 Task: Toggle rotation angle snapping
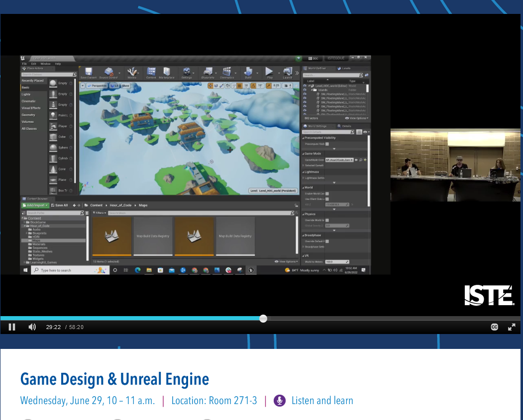click(x=253, y=86)
